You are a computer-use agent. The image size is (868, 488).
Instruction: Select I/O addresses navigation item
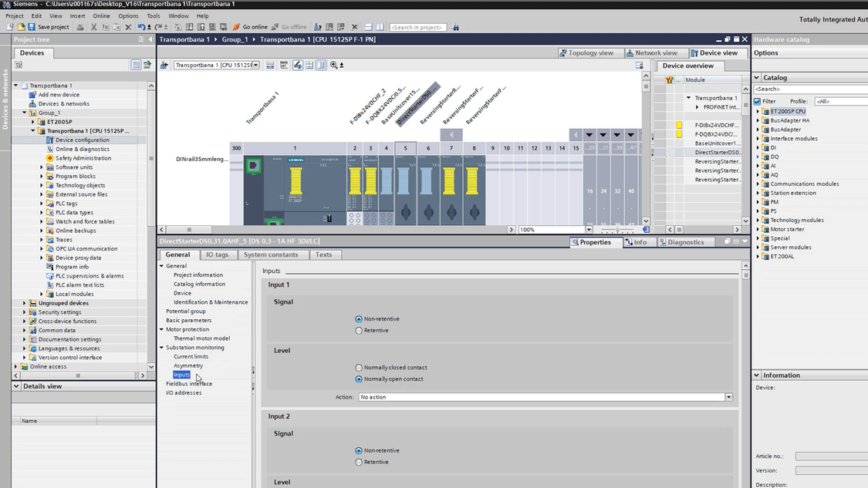(184, 393)
